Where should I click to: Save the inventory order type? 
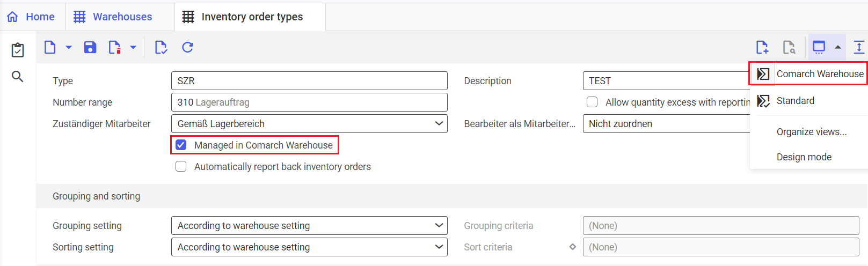coord(90,47)
